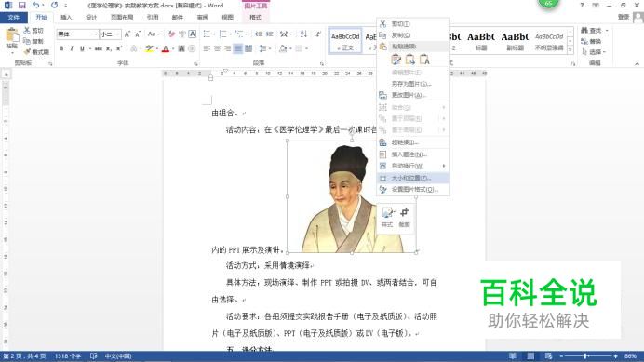Click the Format Painter (格式刷) brush
644x362 pixels.
coord(36,52)
